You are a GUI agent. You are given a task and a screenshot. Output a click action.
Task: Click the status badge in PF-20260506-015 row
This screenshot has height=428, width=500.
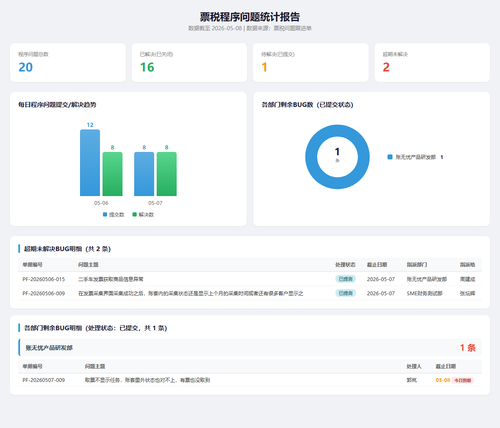[x=345, y=279]
